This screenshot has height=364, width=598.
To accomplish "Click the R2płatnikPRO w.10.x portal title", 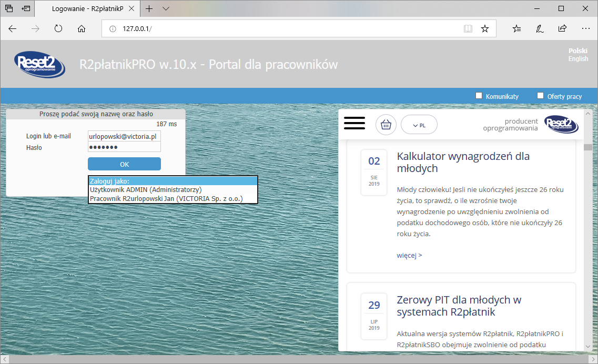I will click(x=208, y=65).
